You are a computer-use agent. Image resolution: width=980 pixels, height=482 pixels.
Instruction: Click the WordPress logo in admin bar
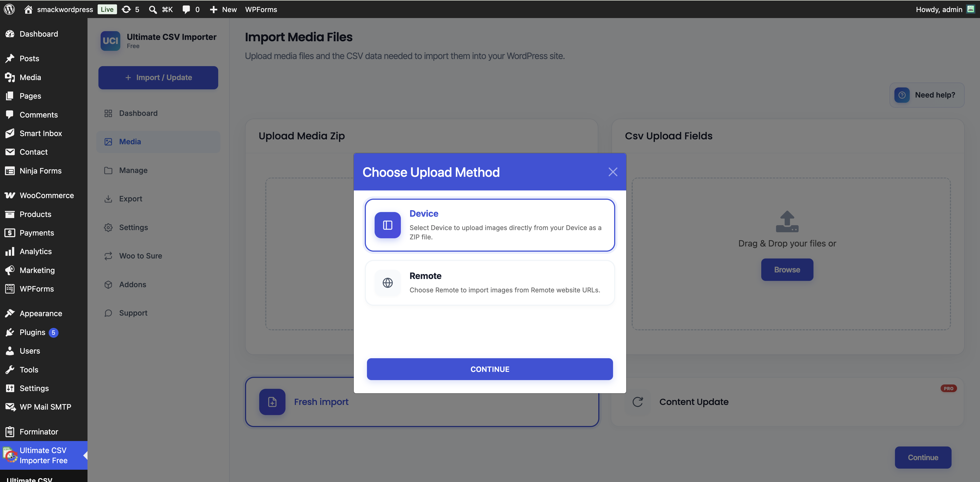click(9, 9)
